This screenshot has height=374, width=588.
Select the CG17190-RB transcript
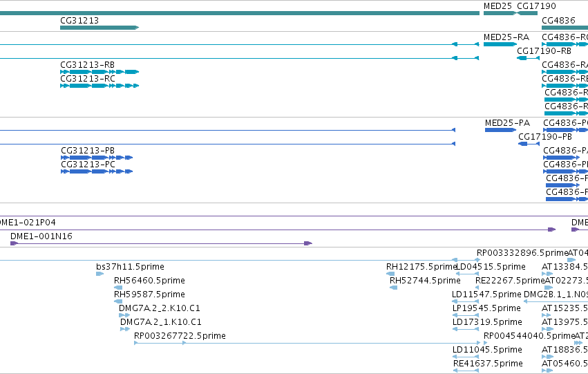tap(544, 50)
